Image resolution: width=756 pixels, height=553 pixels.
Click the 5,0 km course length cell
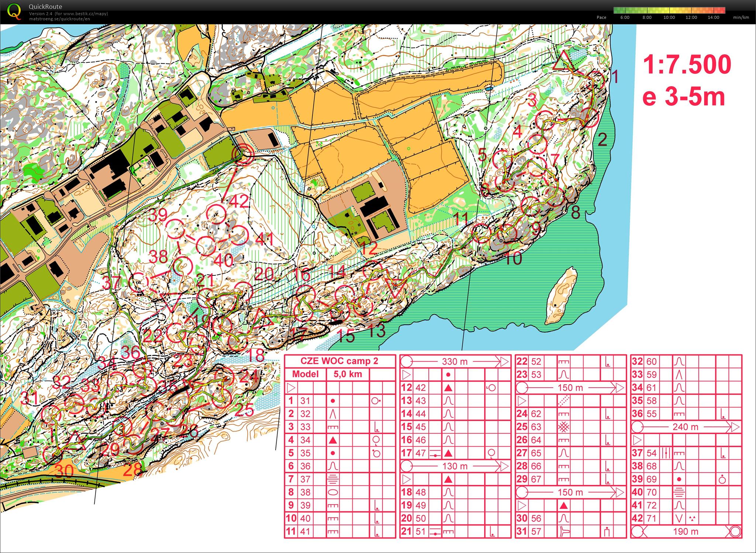pyautogui.click(x=348, y=374)
